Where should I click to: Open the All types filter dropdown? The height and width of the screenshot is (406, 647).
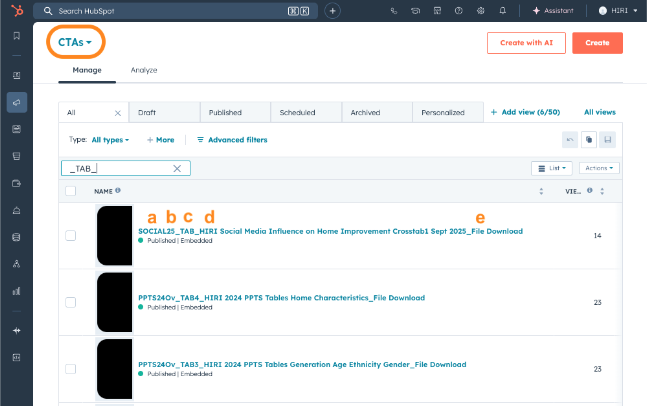tap(110, 140)
